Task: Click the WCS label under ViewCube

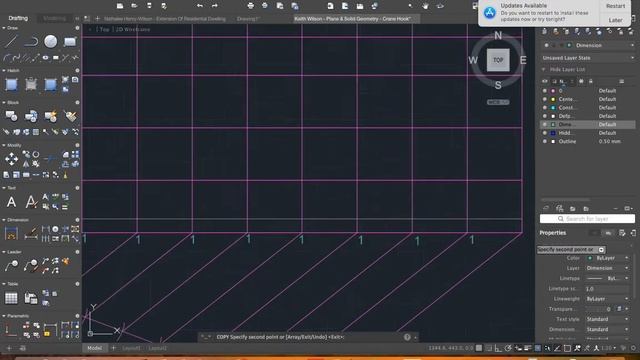Action: click(498, 102)
